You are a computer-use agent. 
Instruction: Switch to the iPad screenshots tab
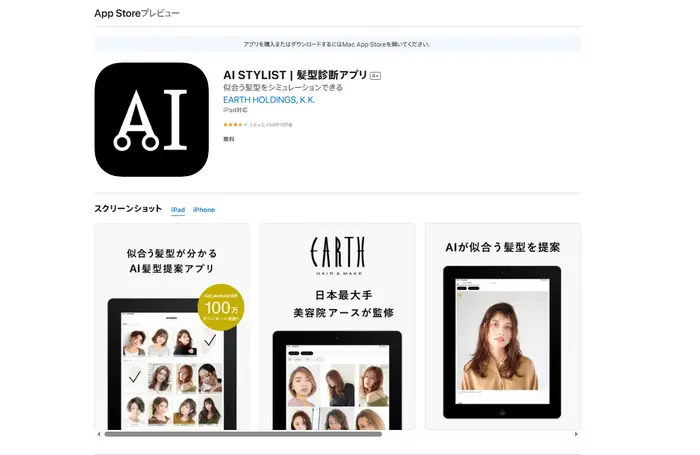pyautogui.click(x=178, y=209)
